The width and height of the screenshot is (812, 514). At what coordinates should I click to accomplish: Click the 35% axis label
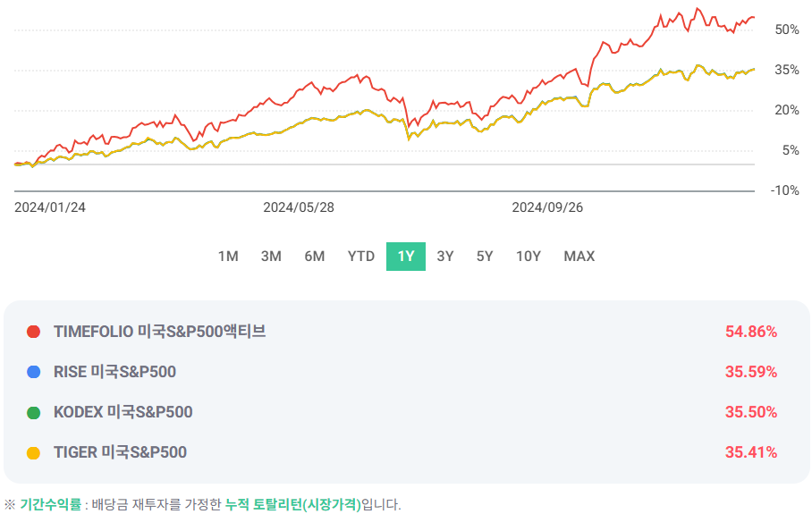pyautogui.click(x=787, y=70)
